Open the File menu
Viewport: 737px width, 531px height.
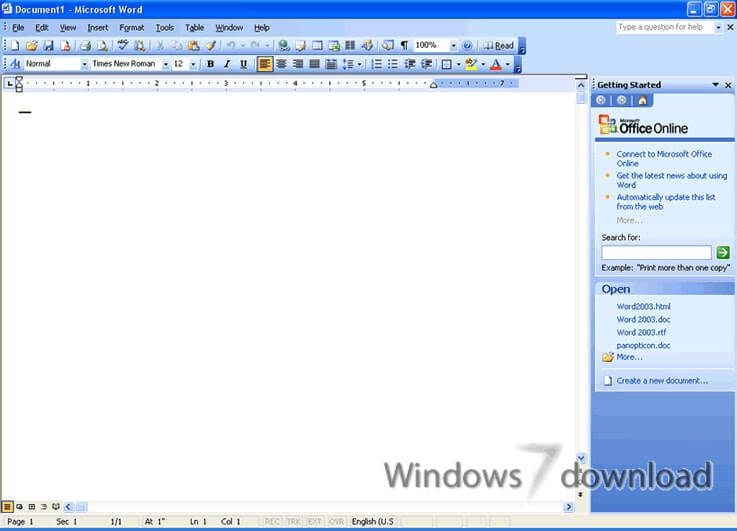(18, 28)
